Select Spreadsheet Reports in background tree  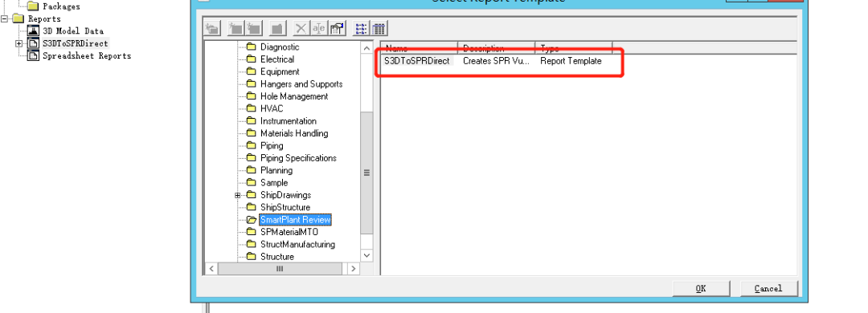point(87,55)
